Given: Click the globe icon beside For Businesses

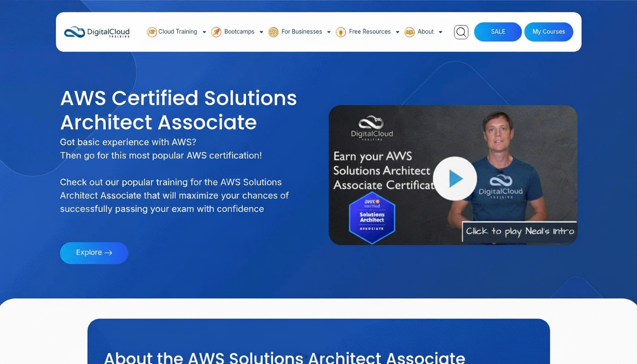Looking at the screenshot, I should pos(273,32).
